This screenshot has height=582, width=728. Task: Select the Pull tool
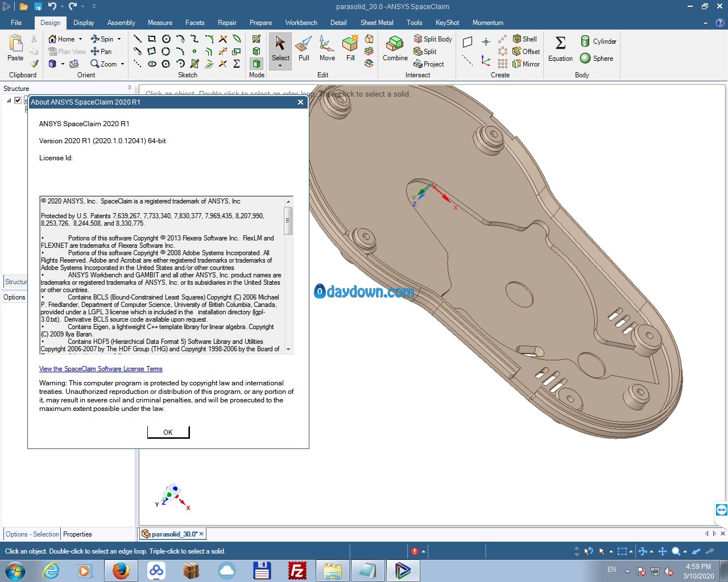pyautogui.click(x=304, y=48)
